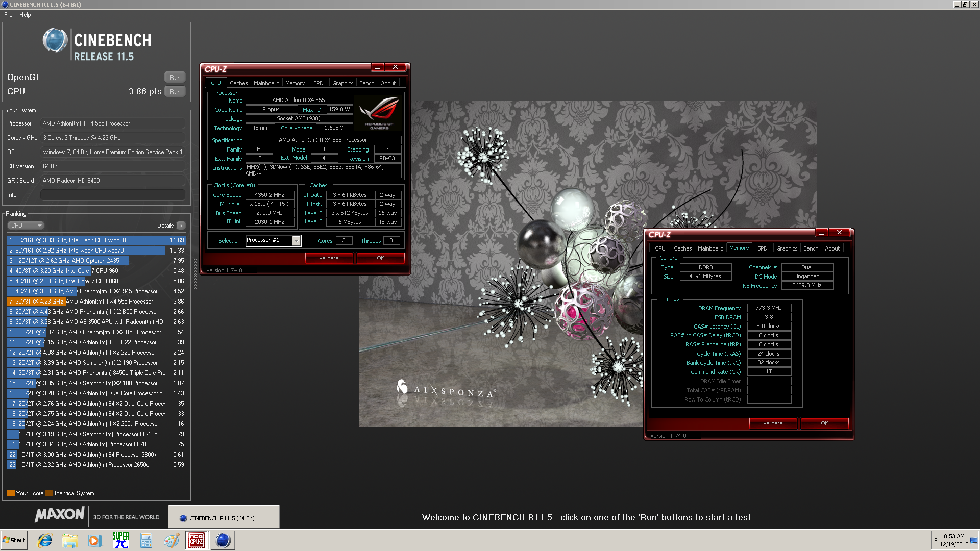
Task: Open About tab in CPU-Z memory window
Action: (x=832, y=248)
